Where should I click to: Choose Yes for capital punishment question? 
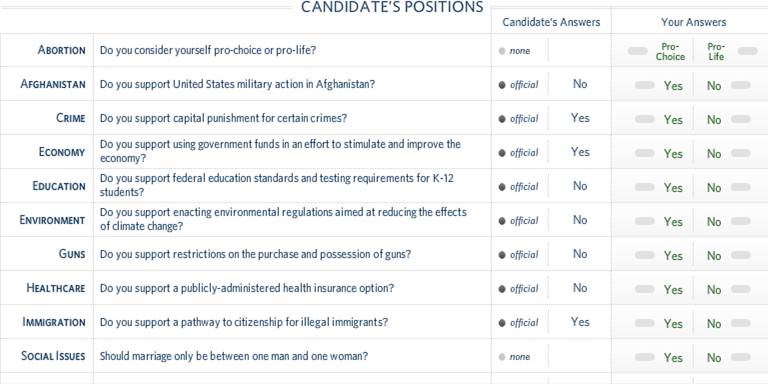(673, 120)
